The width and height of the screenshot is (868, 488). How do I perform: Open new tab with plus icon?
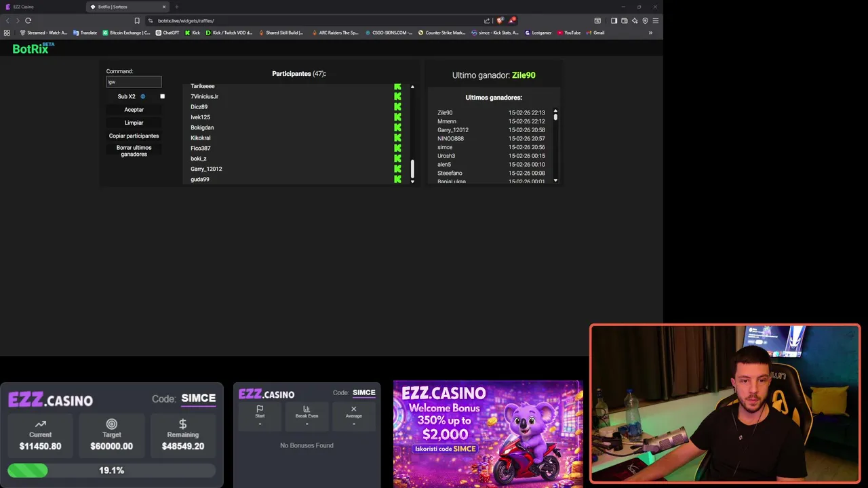click(x=177, y=7)
